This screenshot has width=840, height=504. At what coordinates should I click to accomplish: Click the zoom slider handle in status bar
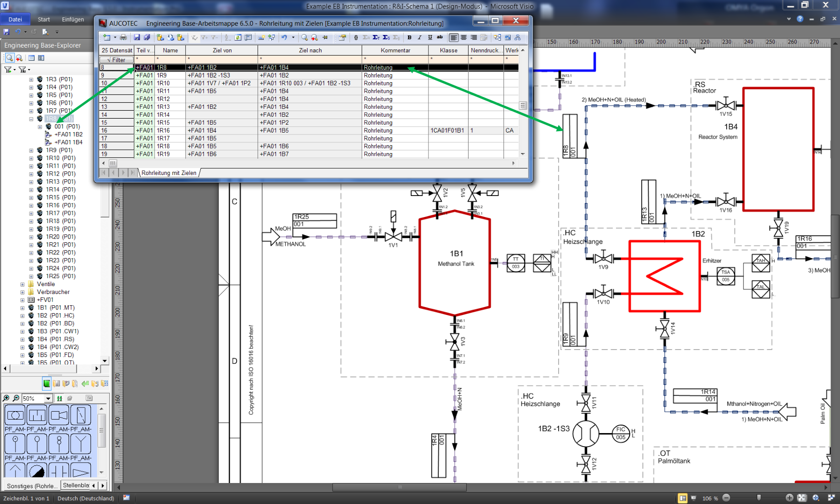coord(759,498)
